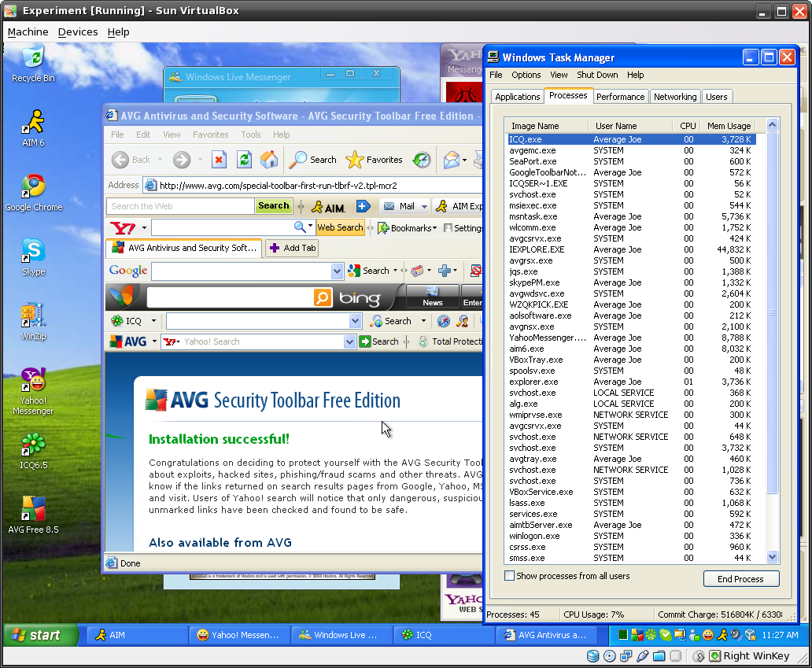Expand ICQ toolbar search field dropdown
Image resolution: width=812 pixels, height=668 pixels.
[355, 321]
